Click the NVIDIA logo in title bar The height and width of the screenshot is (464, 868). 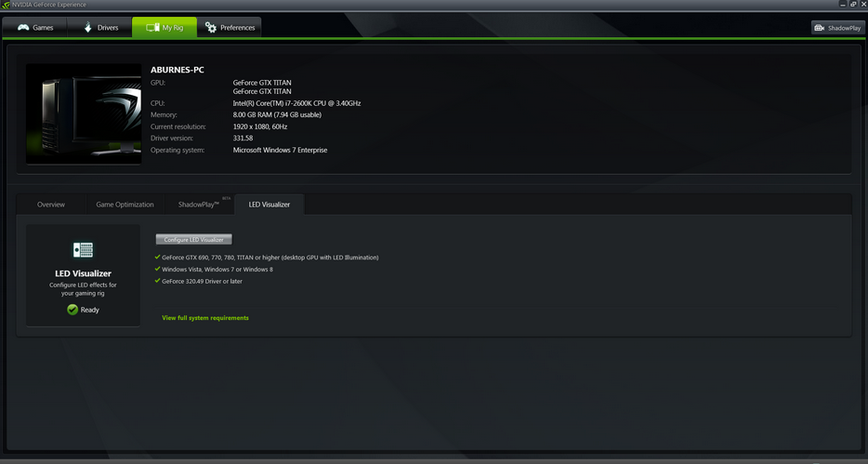(6, 5)
